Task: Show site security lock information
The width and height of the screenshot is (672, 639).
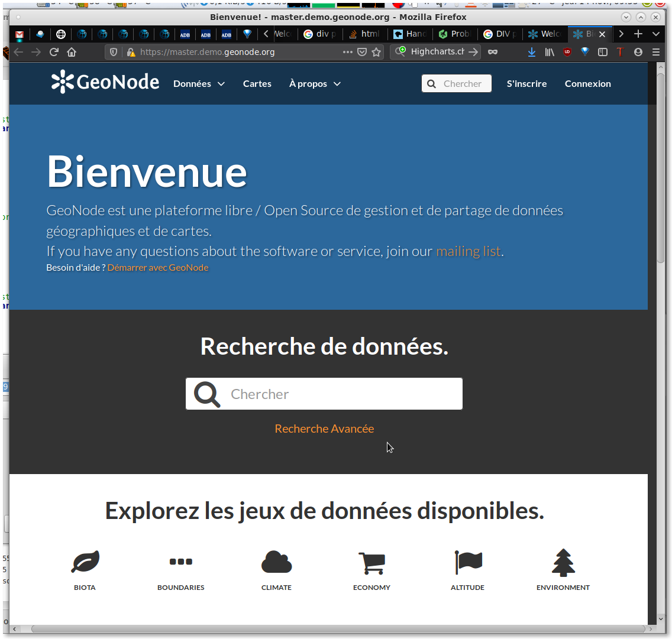Action: click(131, 52)
